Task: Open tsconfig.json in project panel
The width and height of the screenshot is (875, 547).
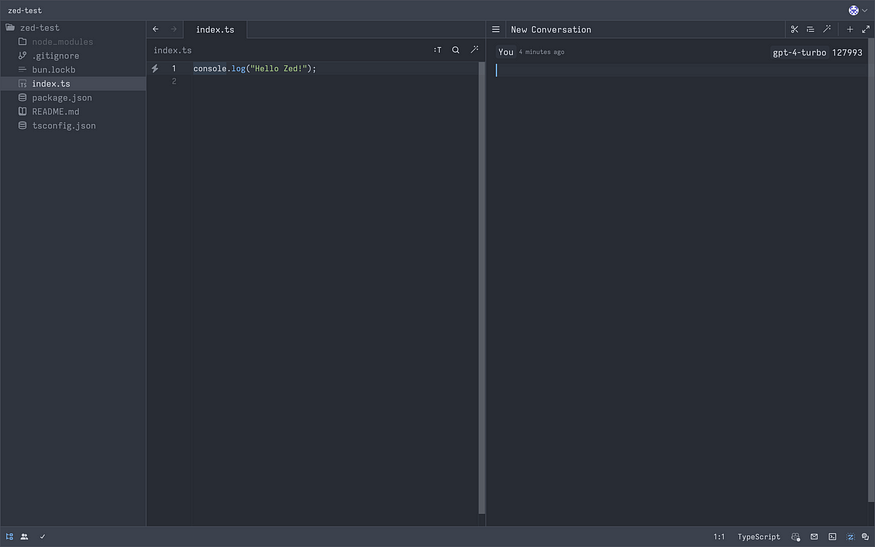Action: pyautogui.click(x=73, y=126)
